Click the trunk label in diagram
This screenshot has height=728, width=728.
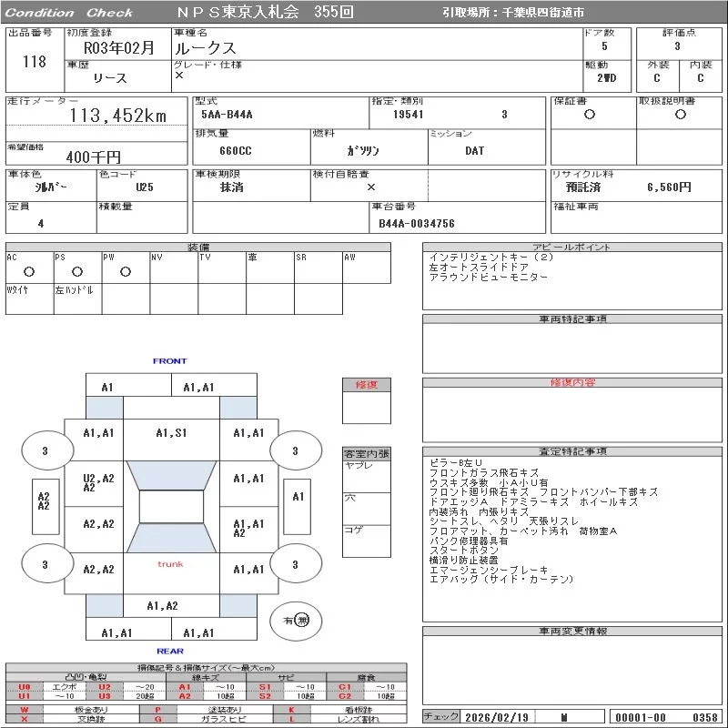pyautogui.click(x=170, y=564)
